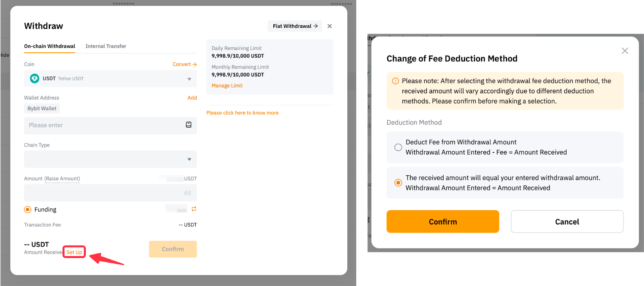
Task: Click the orange swap icon beside Funding
Action: point(194,209)
